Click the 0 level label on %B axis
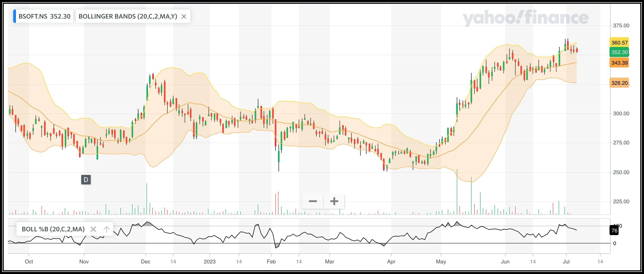This screenshot has width=644, height=274. (615, 243)
